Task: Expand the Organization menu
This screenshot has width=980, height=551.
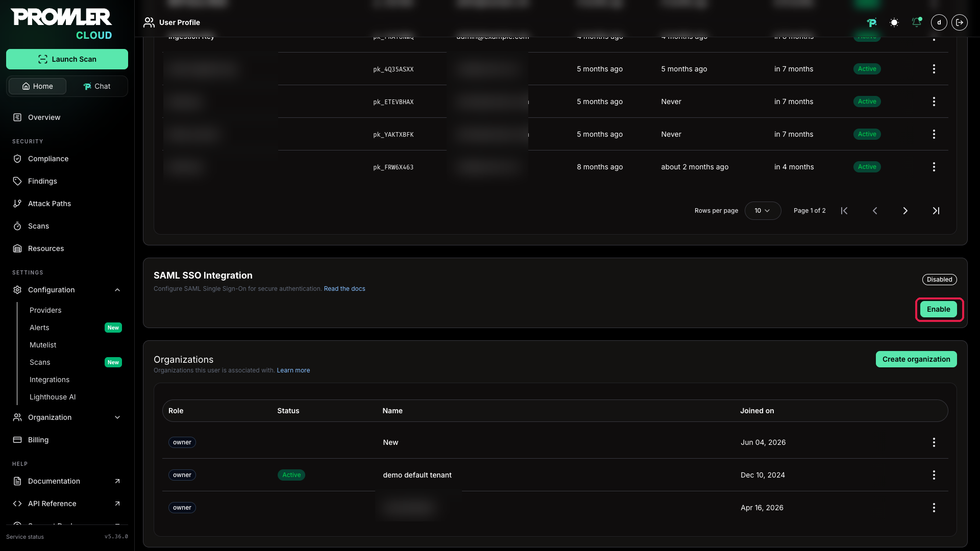Action: tap(67, 417)
